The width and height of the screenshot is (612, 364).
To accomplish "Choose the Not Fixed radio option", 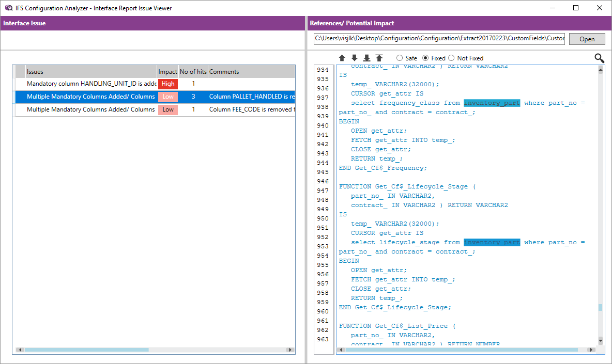I will pos(451,58).
